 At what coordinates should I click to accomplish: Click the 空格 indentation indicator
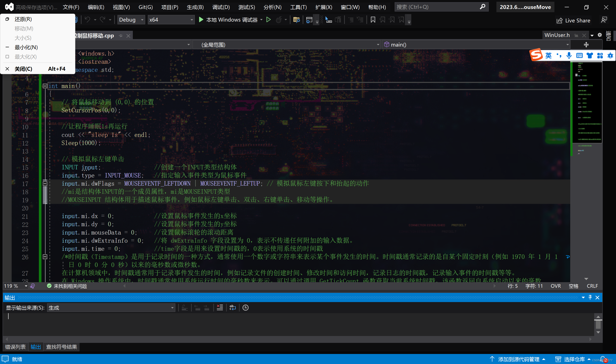[x=573, y=286]
